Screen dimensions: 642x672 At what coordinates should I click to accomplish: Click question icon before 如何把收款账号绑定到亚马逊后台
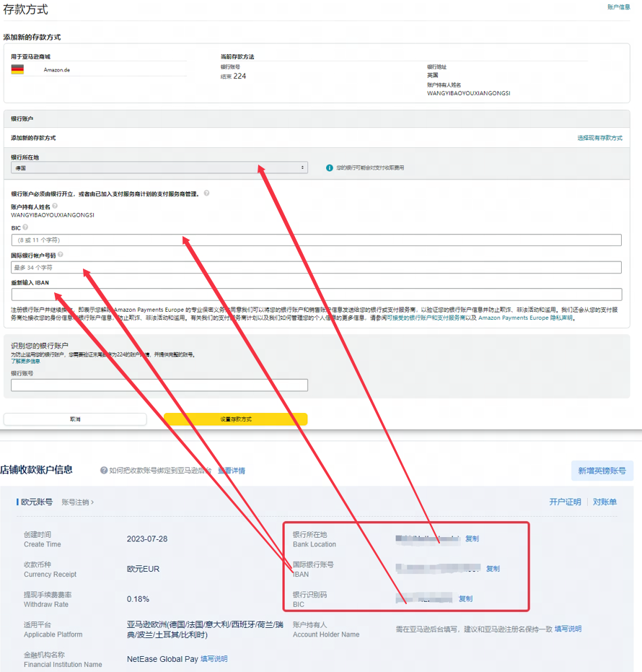coord(104,471)
